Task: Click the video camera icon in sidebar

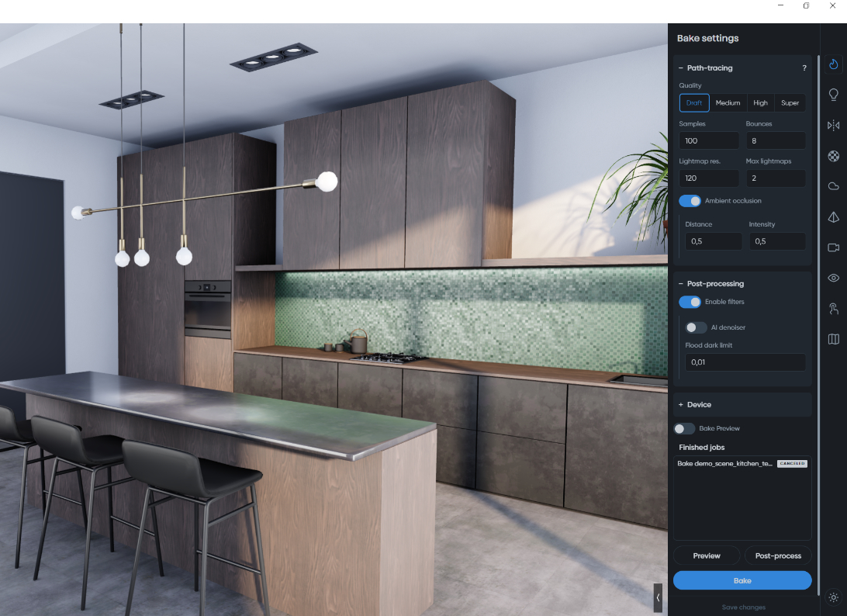Action: click(x=834, y=247)
